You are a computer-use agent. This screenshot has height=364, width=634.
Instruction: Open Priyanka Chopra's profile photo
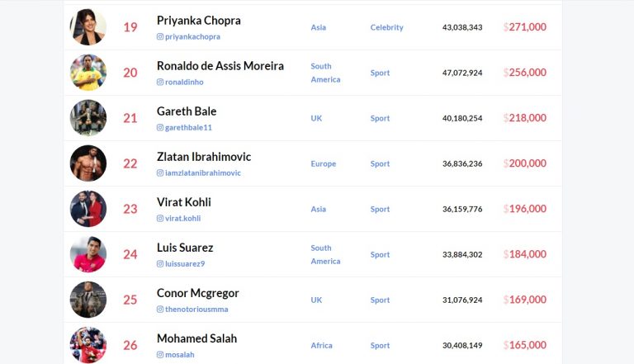pos(88,27)
